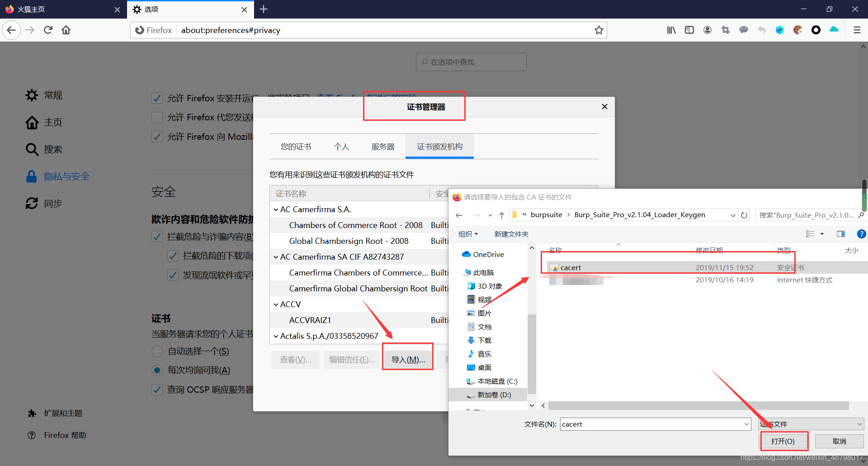This screenshot has height=466, width=868.
Task: Toggle 发现流氓软件 checkbox
Action: click(173, 275)
